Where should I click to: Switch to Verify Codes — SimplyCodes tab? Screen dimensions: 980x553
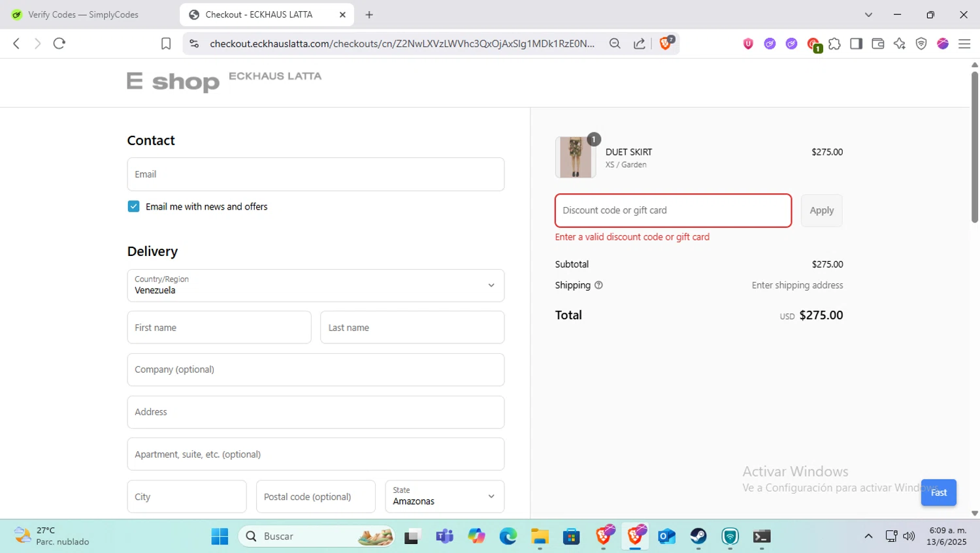point(84,14)
